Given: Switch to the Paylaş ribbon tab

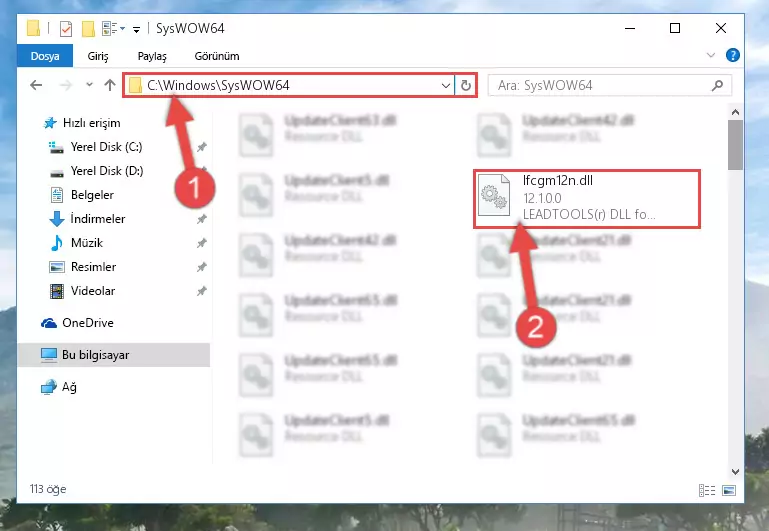Looking at the screenshot, I should pyautogui.click(x=152, y=56).
